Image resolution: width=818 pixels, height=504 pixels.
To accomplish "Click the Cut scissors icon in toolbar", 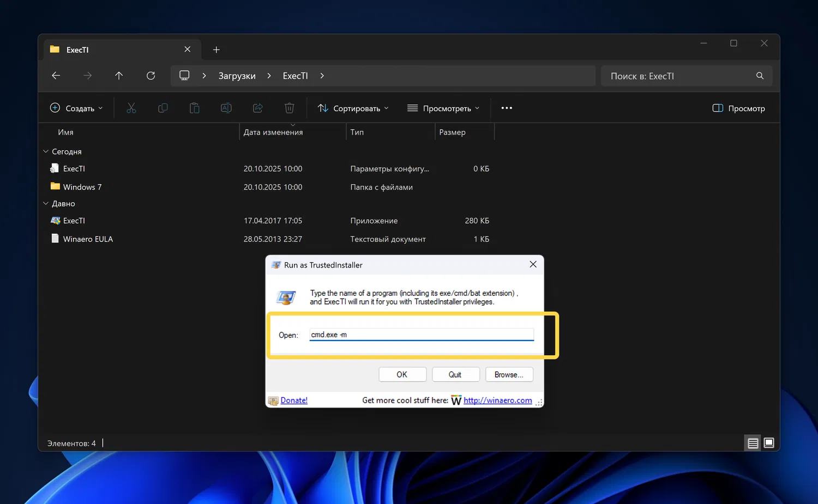I will click(131, 108).
